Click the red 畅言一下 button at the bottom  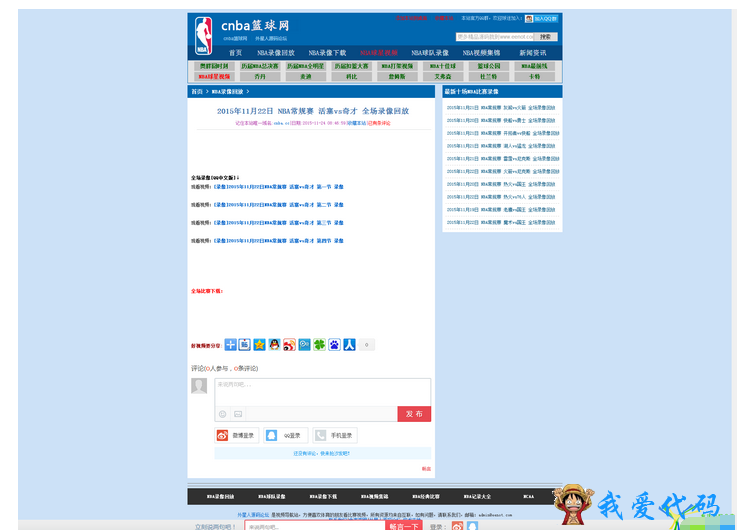(x=404, y=526)
